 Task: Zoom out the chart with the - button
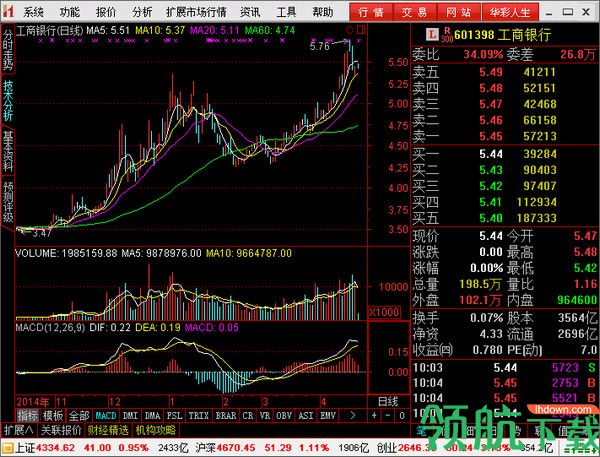(x=387, y=415)
